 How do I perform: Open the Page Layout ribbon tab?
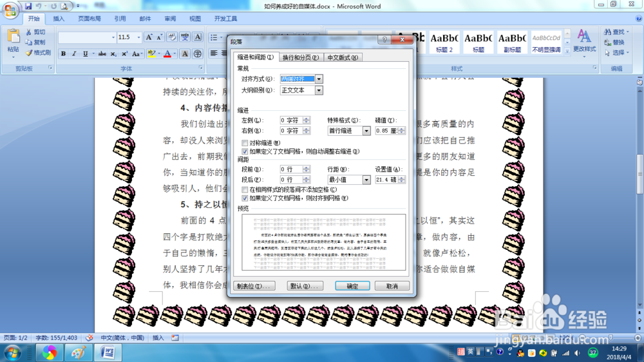tap(89, 19)
